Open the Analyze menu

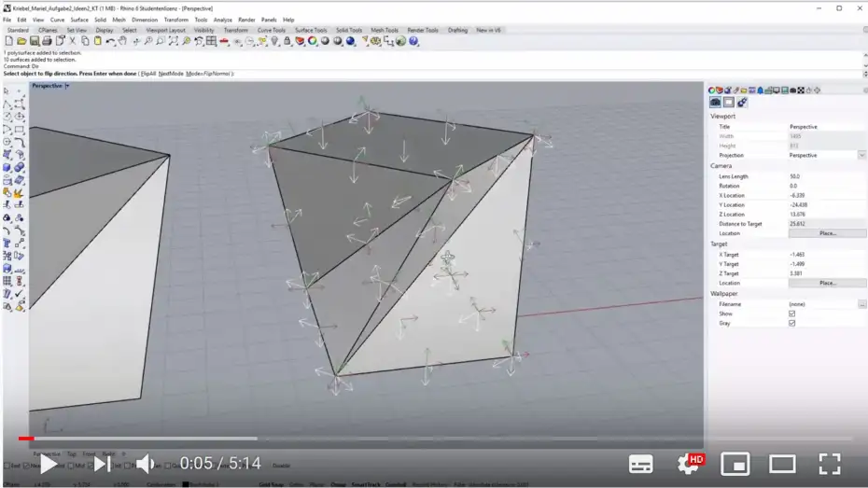point(222,20)
